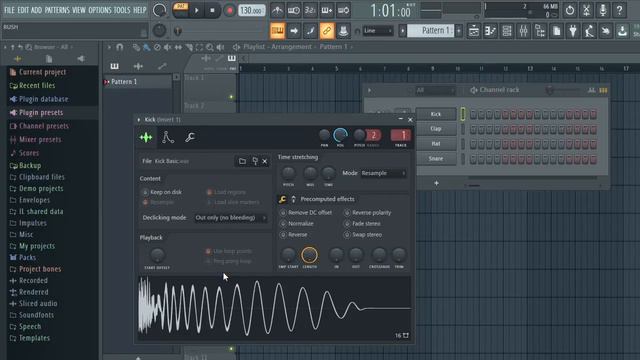Open the Declicking mode dropdown

pos(230,218)
